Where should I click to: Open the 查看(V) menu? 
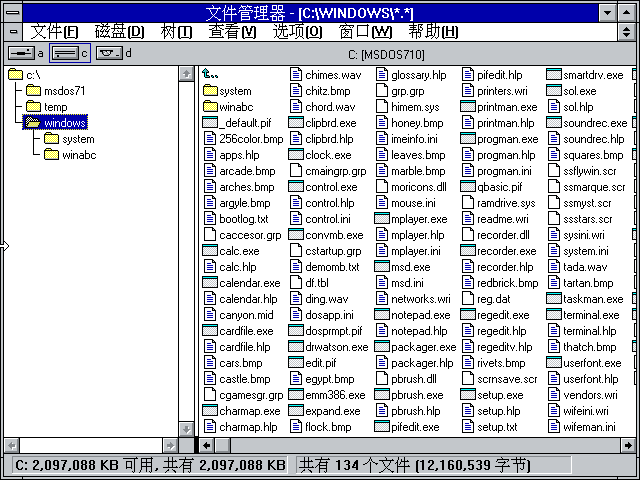point(232,31)
